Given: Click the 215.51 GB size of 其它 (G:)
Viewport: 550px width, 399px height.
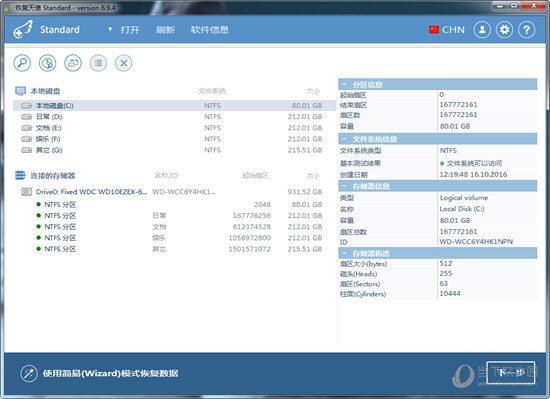Looking at the screenshot, I should [305, 150].
